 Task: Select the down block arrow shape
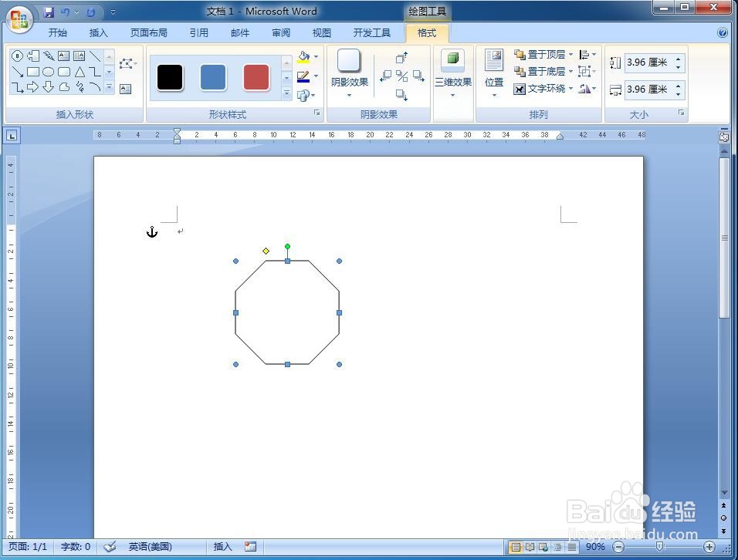click(x=48, y=87)
